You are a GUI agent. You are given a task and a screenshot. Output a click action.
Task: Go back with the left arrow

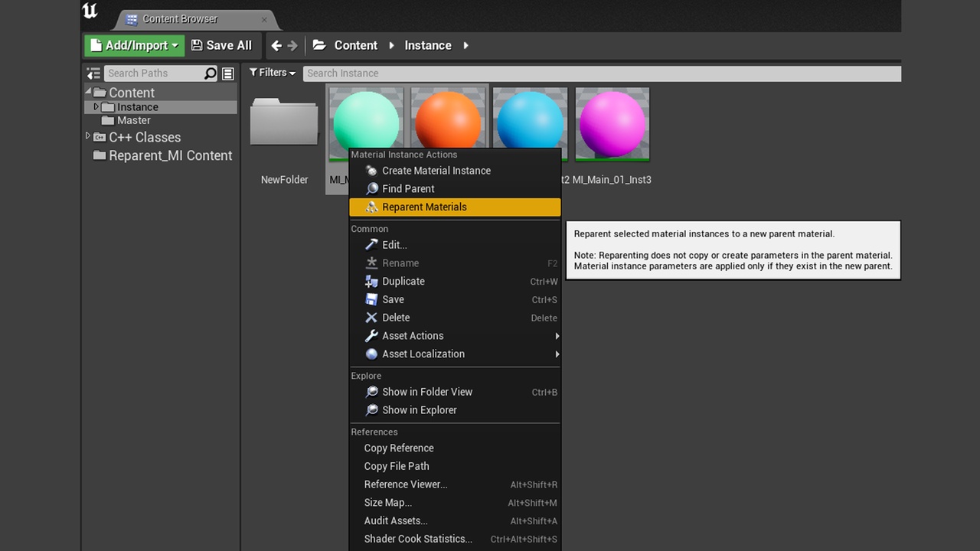click(276, 46)
